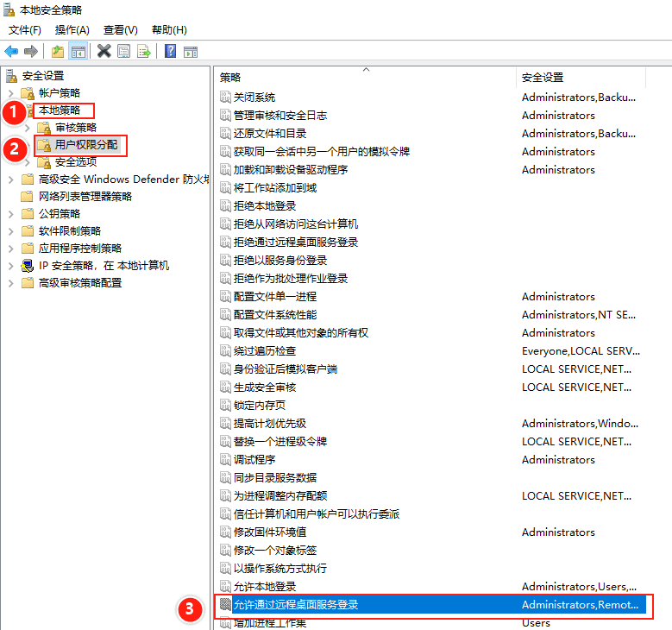Click the policy icon beside 同步目录服务数据
Image resolution: width=672 pixels, height=630 pixels.
(x=225, y=478)
